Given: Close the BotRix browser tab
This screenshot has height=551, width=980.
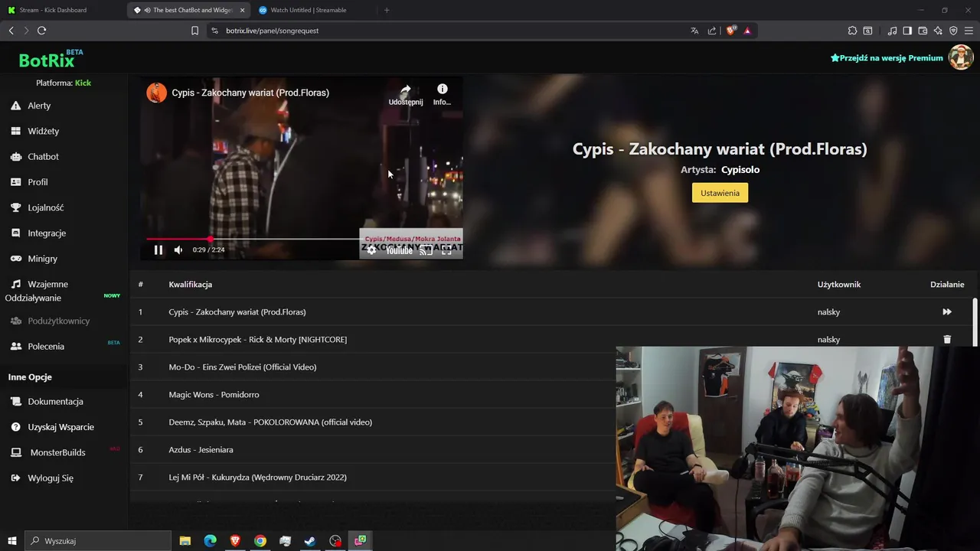Looking at the screenshot, I should click(x=242, y=10).
